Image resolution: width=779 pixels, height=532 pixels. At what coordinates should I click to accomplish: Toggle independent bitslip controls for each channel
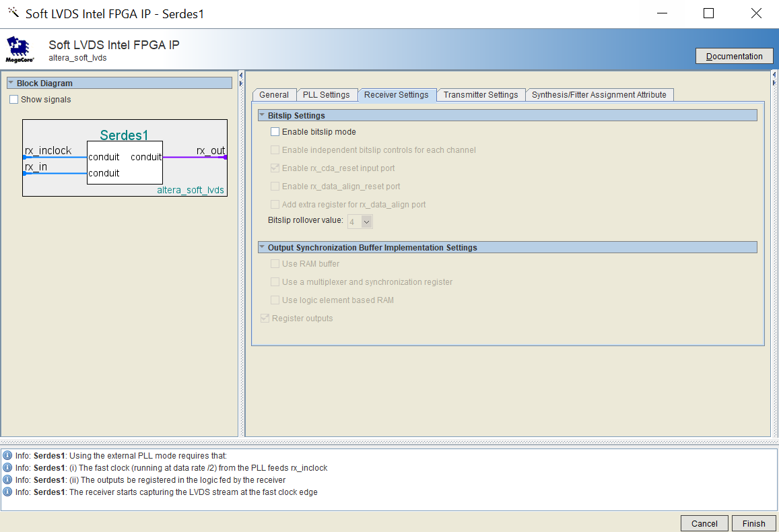(x=275, y=150)
